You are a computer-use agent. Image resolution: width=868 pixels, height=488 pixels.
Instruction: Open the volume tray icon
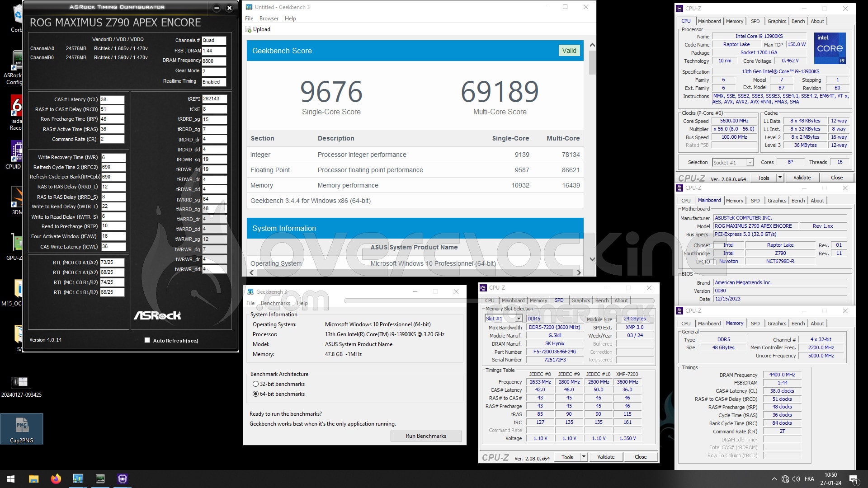(x=796, y=479)
